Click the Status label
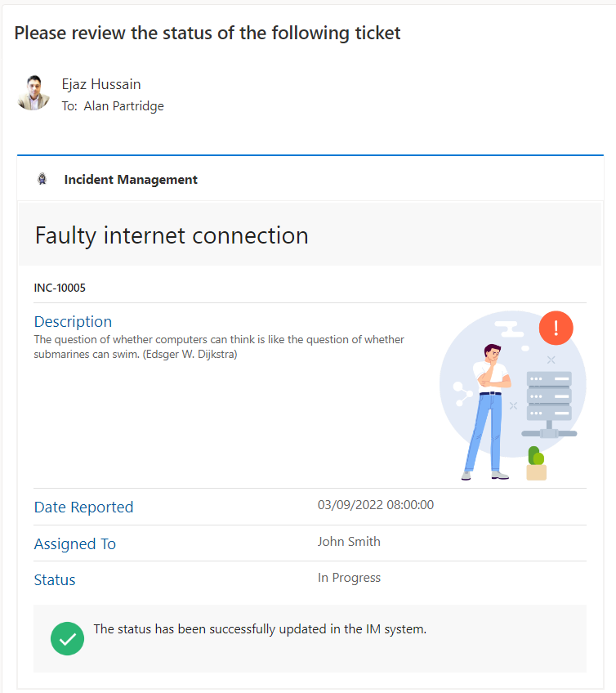The width and height of the screenshot is (616, 693). point(55,580)
